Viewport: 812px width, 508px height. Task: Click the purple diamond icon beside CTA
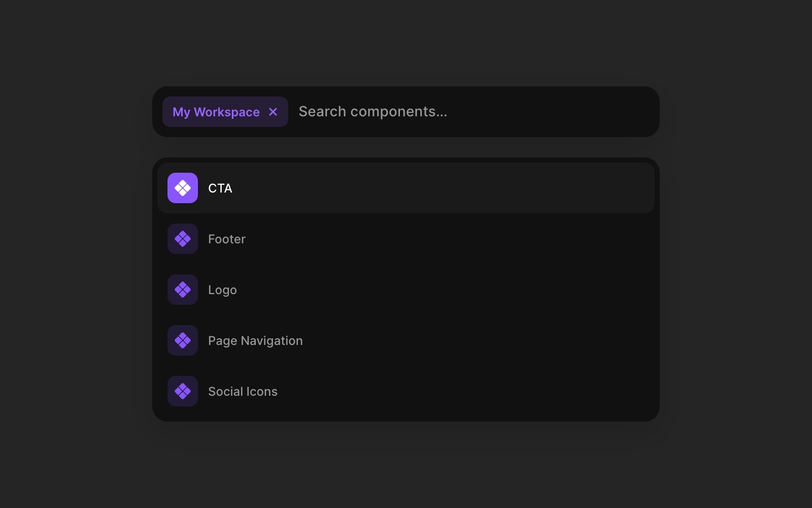(x=182, y=188)
